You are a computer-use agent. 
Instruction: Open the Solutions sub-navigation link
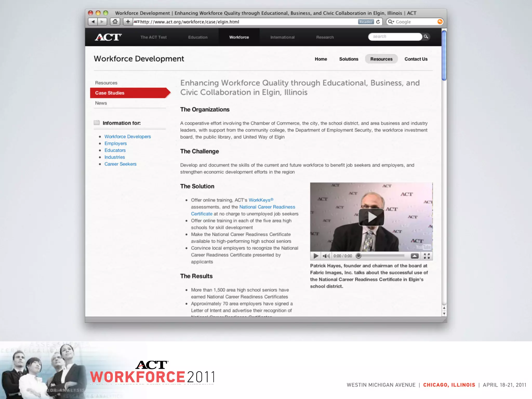(349, 59)
